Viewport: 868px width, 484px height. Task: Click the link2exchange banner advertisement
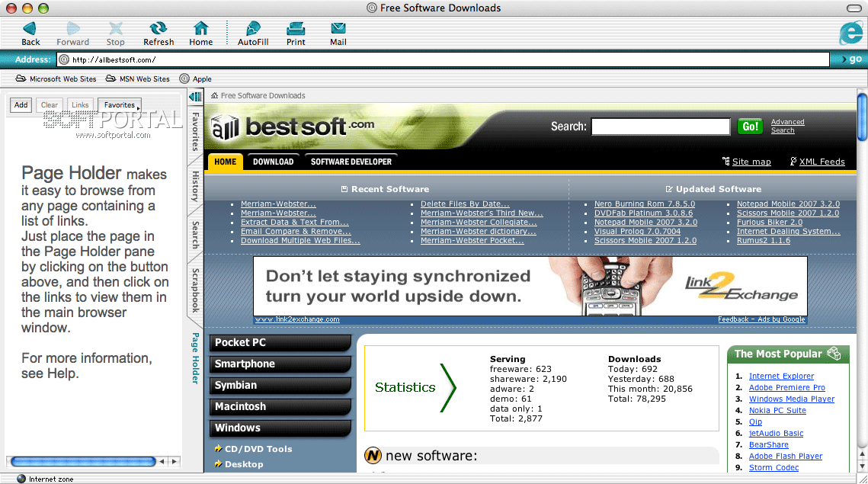[x=530, y=287]
